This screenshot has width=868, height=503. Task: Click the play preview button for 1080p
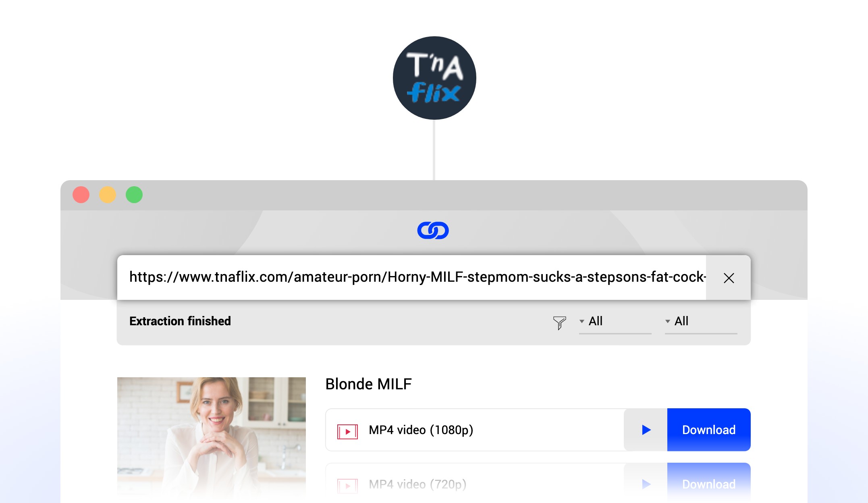pos(645,430)
